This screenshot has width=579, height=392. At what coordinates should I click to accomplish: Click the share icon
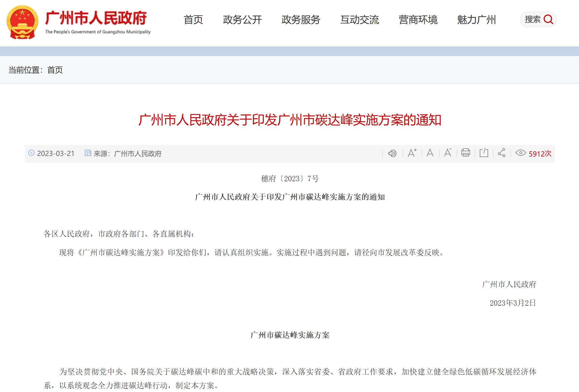pos(502,153)
